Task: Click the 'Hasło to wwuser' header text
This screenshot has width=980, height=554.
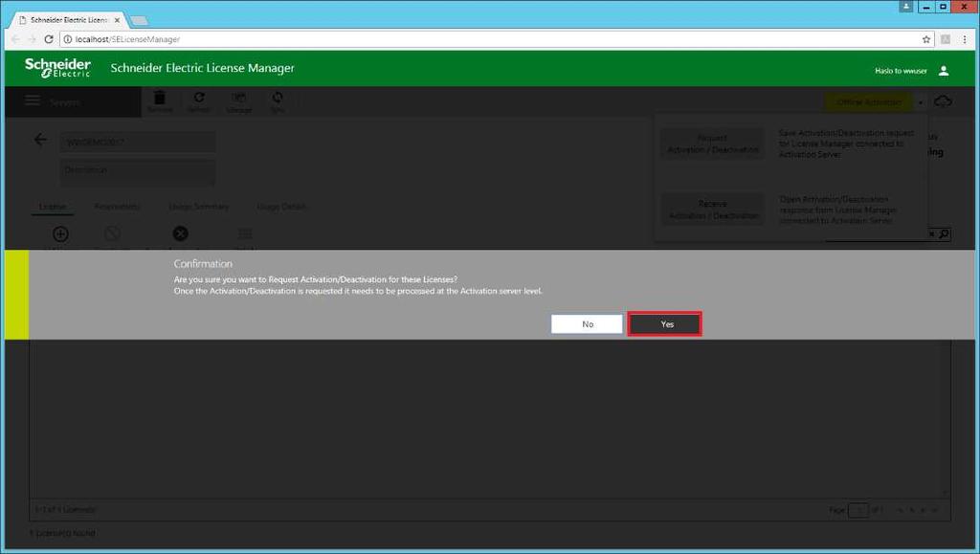Action: click(901, 71)
